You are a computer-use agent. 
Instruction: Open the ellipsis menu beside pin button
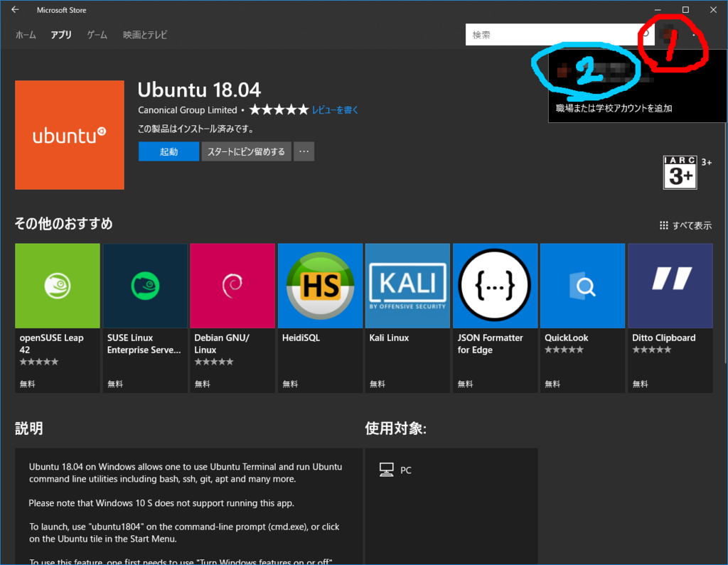pos(304,152)
